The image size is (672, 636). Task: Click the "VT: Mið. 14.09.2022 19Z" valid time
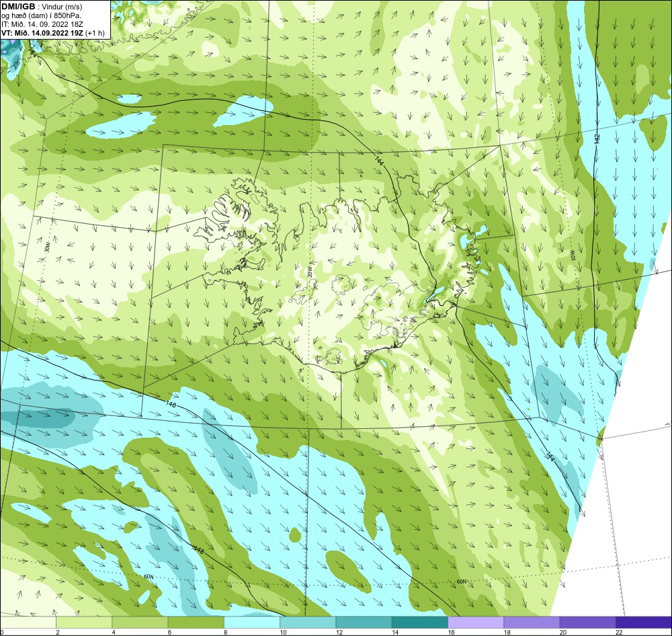pyautogui.click(x=42, y=33)
